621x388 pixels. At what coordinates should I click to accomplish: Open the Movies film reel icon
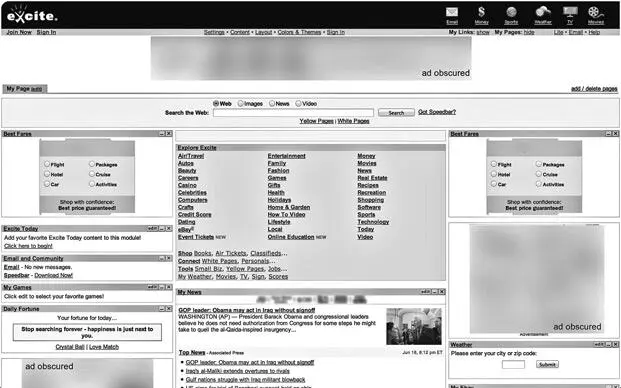click(x=596, y=12)
